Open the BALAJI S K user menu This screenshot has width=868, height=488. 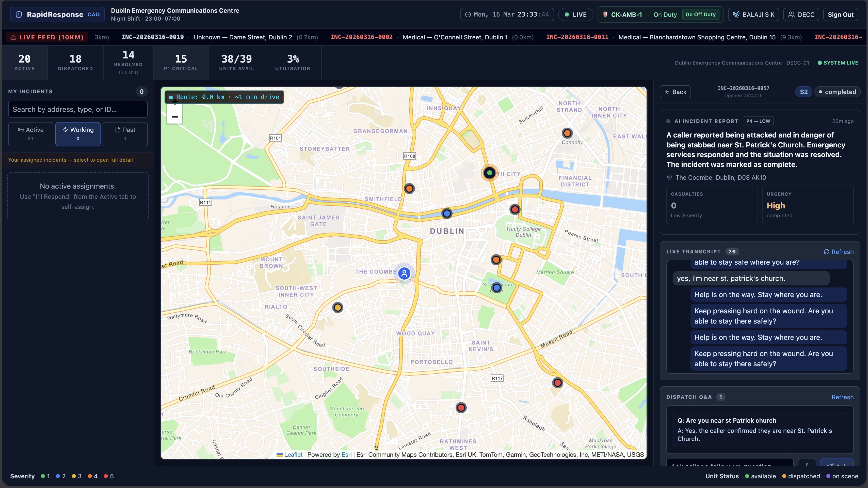(753, 14)
